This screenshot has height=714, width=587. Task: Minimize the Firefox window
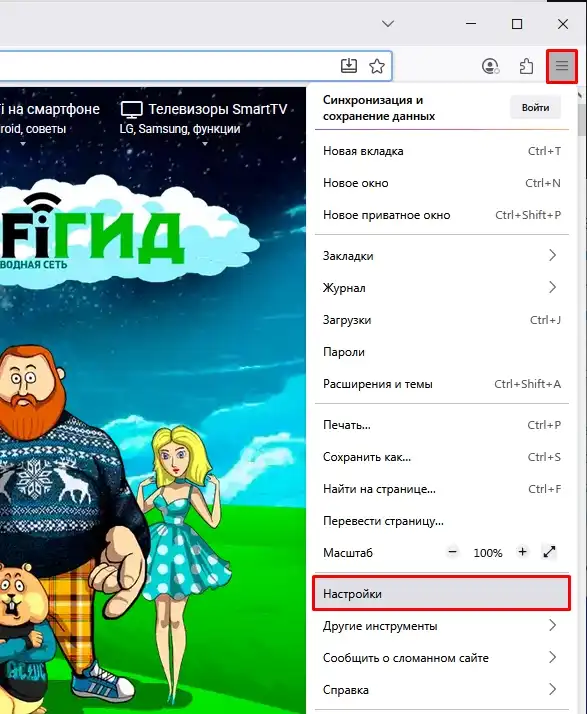[x=471, y=23]
